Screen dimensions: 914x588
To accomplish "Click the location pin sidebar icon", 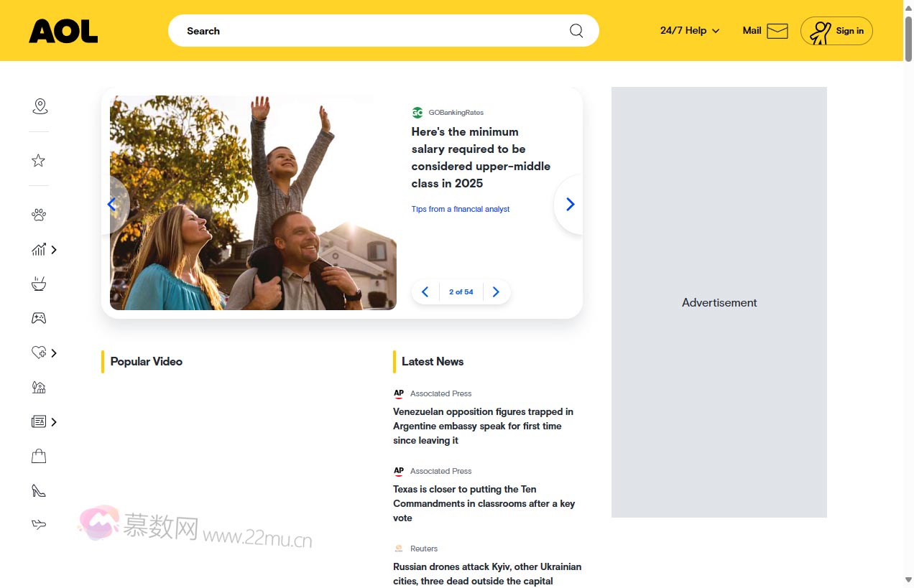I will coord(40,106).
